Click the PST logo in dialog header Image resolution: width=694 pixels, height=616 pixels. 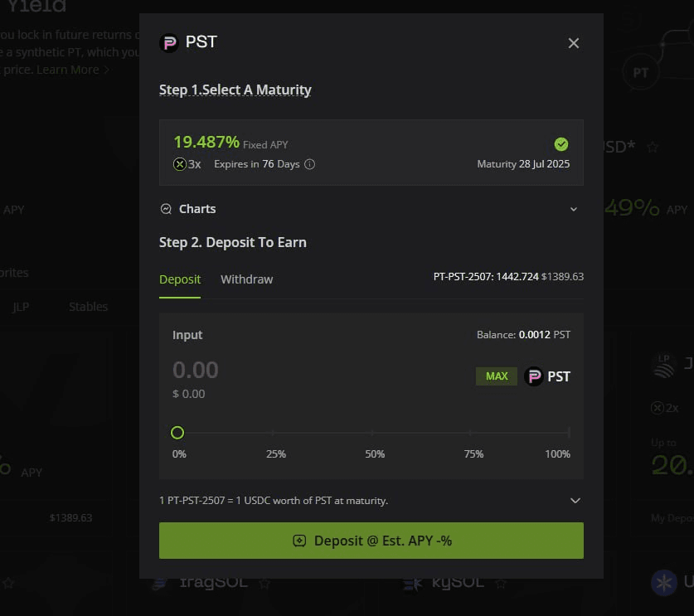(169, 43)
